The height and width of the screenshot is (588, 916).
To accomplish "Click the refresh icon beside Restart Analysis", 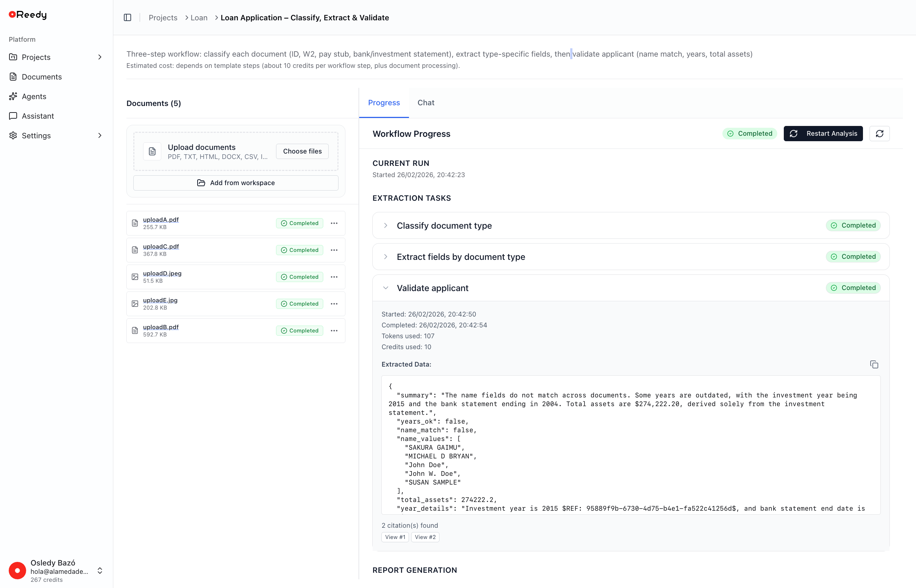I will pyautogui.click(x=880, y=133).
